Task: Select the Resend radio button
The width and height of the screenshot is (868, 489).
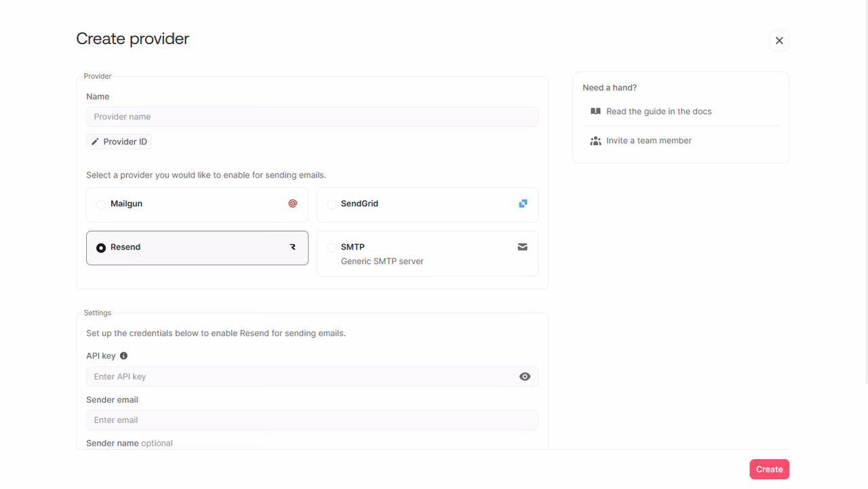Action: coord(101,248)
